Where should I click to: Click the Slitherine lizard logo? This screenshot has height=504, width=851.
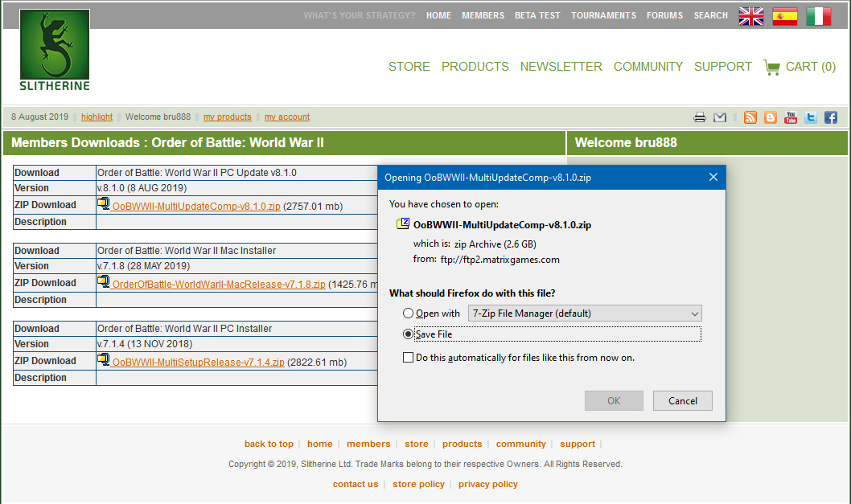click(x=55, y=50)
